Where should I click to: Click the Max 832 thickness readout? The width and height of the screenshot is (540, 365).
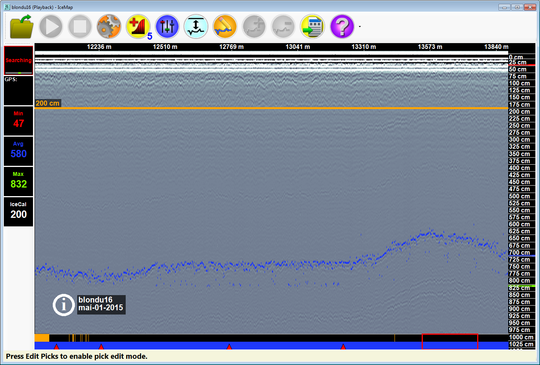[x=19, y=181]
